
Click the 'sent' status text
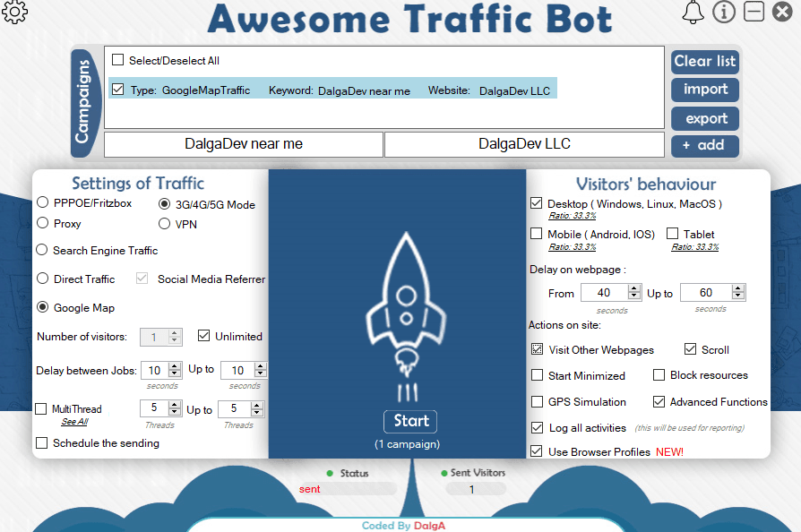point(310,489)
